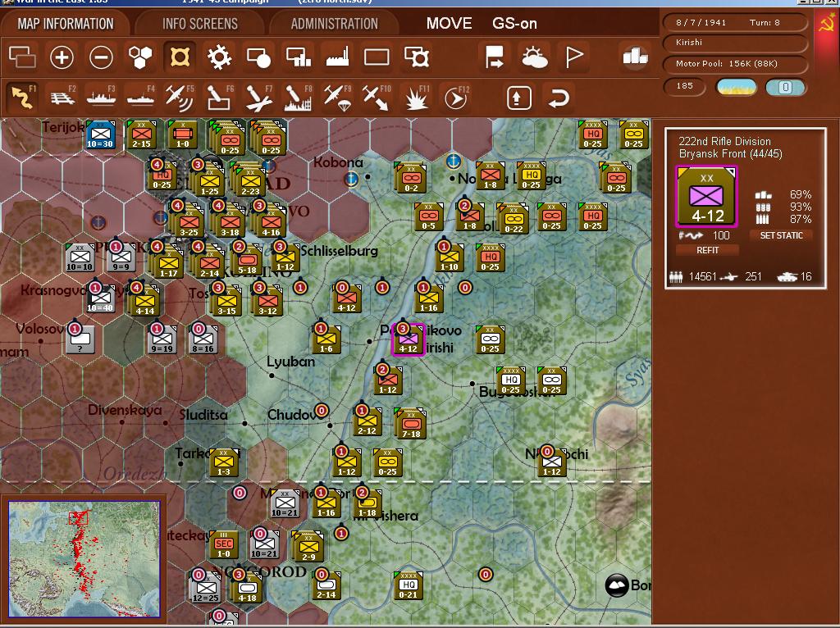Image resolution: width=840 pixels, height=628 pixels.
Task: Click the zoom in plus icon
Action: coord(62,57)
